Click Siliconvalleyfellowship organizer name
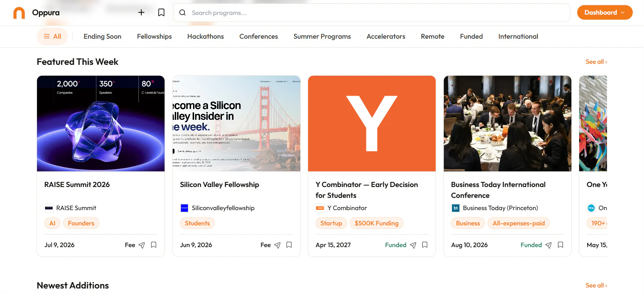The image size is (644, 297). [223, 208]
